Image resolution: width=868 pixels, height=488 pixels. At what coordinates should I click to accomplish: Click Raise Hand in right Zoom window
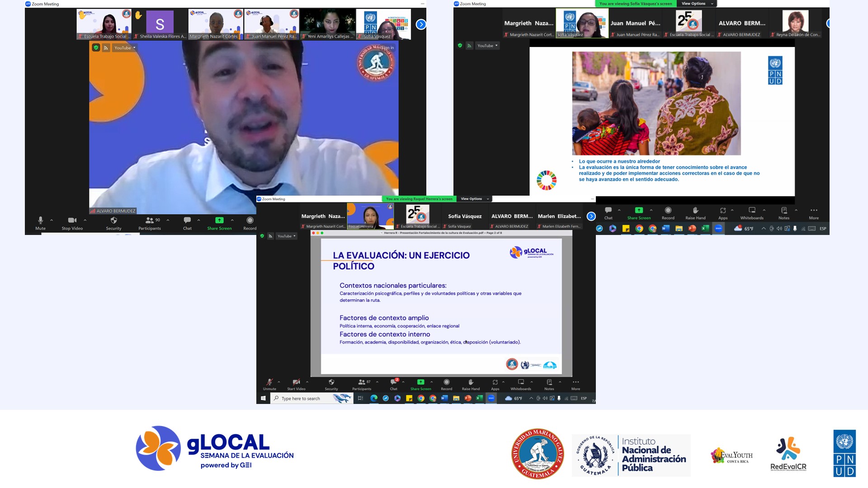coord(695,213)
